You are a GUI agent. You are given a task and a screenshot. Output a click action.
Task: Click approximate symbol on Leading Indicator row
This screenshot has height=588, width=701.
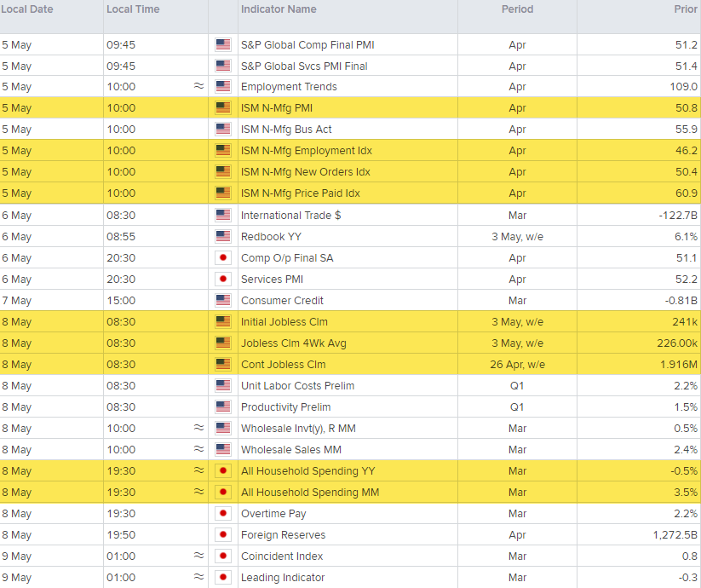pos(198,578)
